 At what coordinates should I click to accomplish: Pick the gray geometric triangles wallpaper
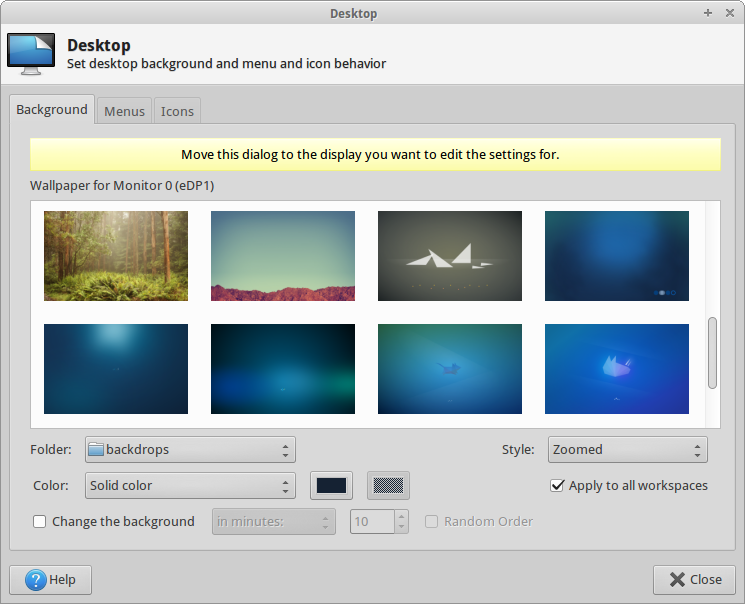pos(450,256)
